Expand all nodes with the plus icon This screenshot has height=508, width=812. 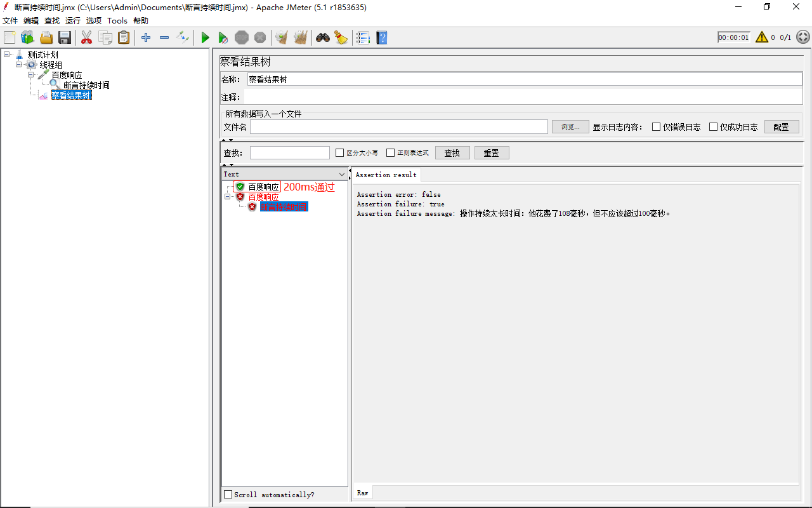tap(146, 37)
